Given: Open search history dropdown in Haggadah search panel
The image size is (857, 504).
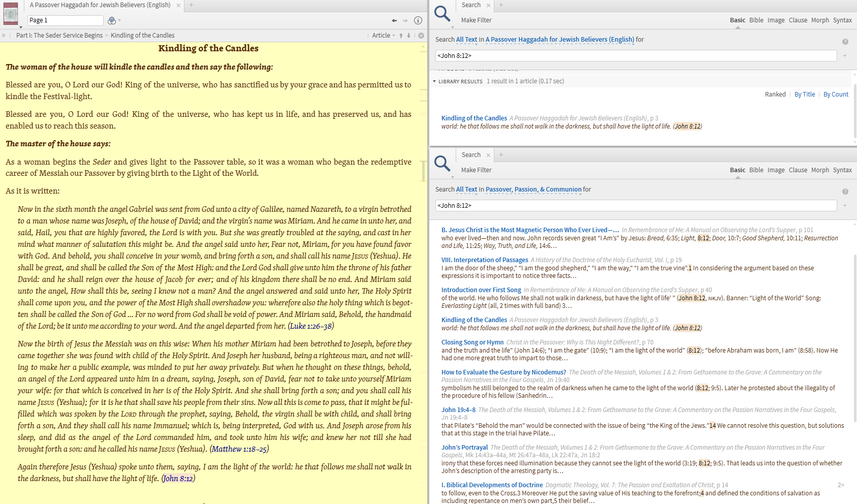Looking at the screenshot, I should click(845, 56).
